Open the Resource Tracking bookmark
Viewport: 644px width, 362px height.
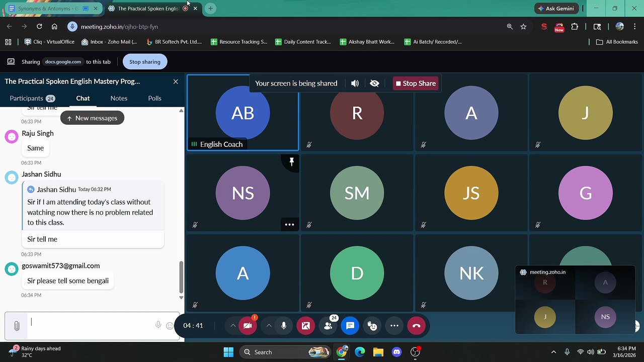[x=239, y=42]
